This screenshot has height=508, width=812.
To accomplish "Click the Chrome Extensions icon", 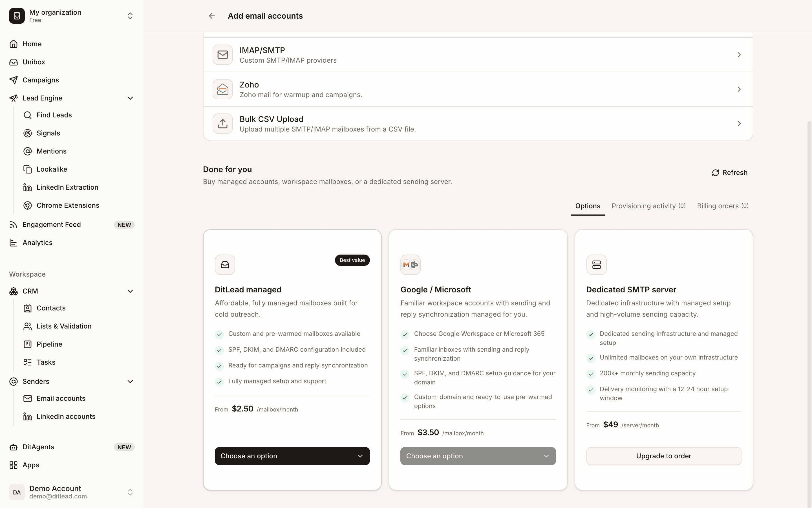I will point(28,206).
